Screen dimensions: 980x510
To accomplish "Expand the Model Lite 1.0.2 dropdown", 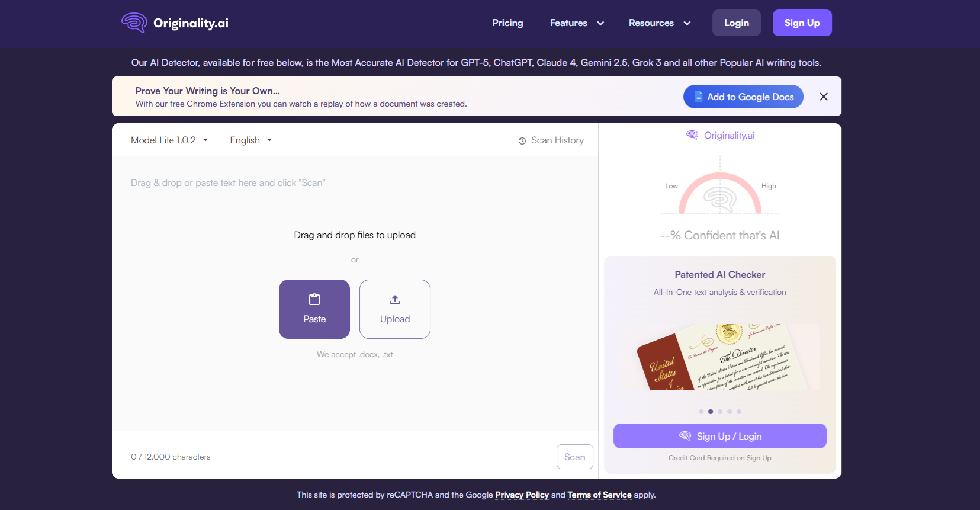I will point(169,140).
